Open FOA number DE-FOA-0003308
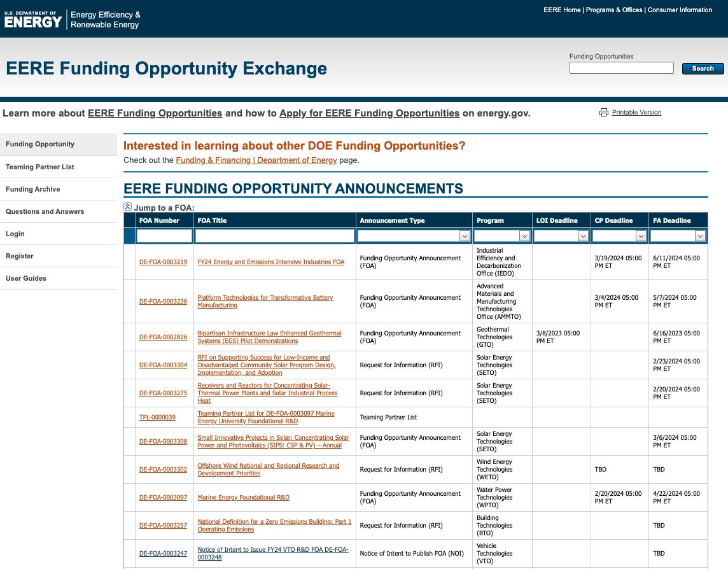 point(163,441)
